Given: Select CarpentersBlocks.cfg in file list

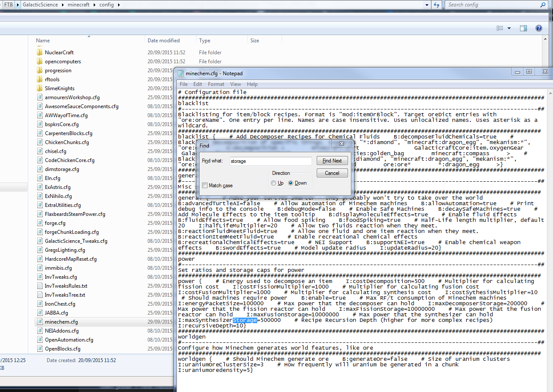Looking at the screenshot, I should point(68,133).
